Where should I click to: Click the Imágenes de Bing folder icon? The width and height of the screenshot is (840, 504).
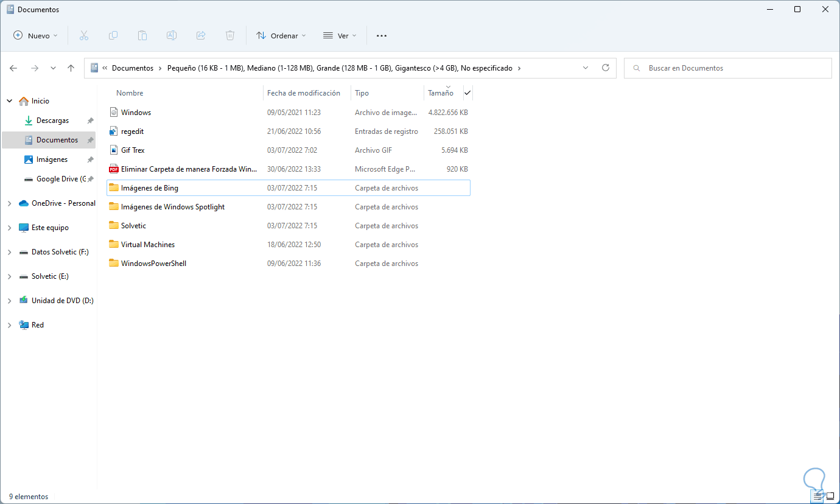coord(113,187)
